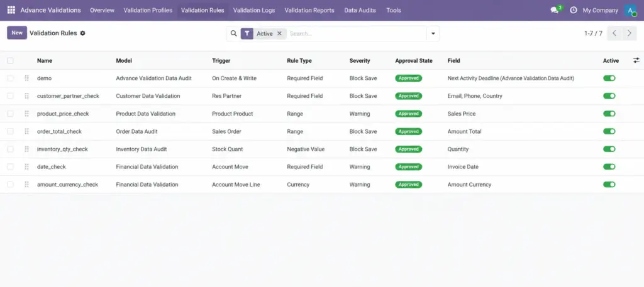Grab the drag handle of demo row
The height and width of the screenshot is (287, 644).
coord(26,78)
